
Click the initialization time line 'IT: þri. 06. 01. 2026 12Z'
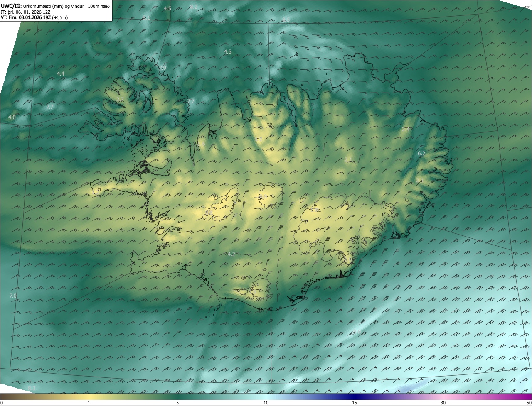click(x=26, y=12)
